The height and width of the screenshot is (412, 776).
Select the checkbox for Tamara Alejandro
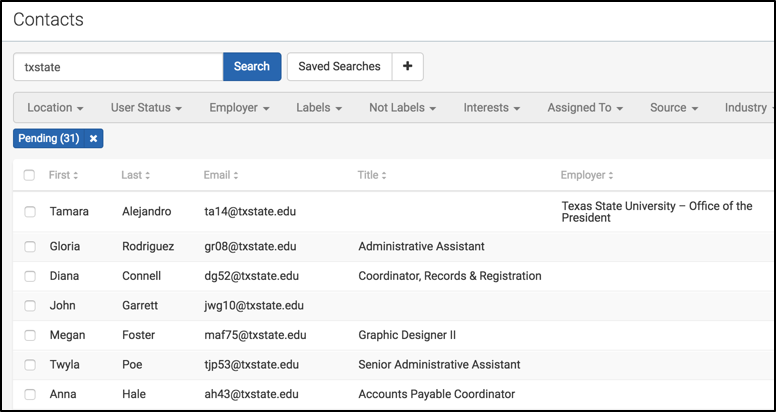point(30,212)
